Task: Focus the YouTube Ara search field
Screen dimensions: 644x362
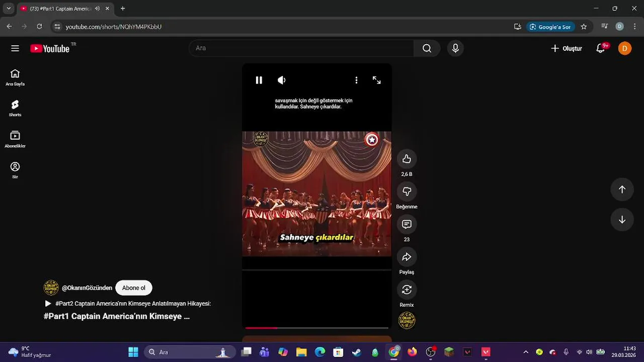Action: click(301, 48)
